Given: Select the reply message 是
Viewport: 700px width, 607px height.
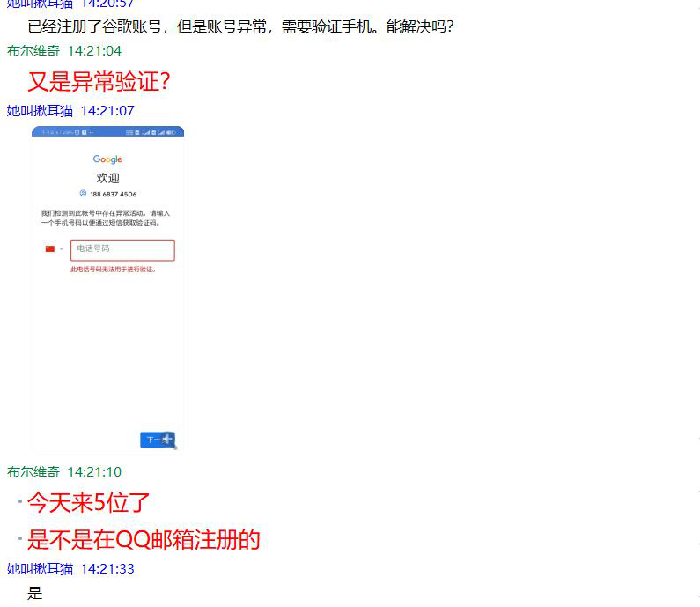Looking at the screenshot, I should click(35, 593).
